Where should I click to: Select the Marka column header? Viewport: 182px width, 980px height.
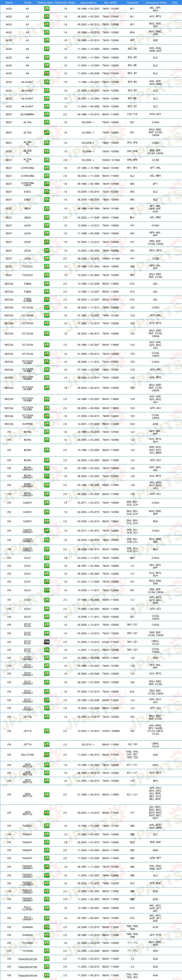[x=9, y=2]
